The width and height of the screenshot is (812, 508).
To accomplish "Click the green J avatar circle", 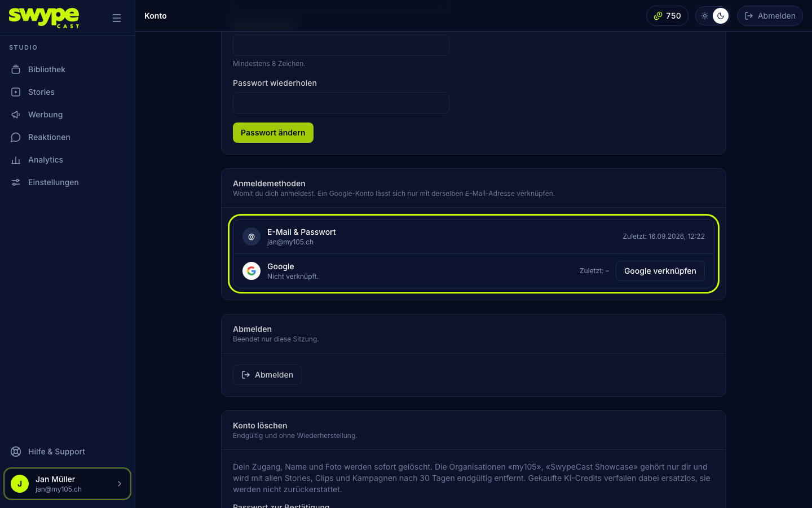I will [20, 484].
